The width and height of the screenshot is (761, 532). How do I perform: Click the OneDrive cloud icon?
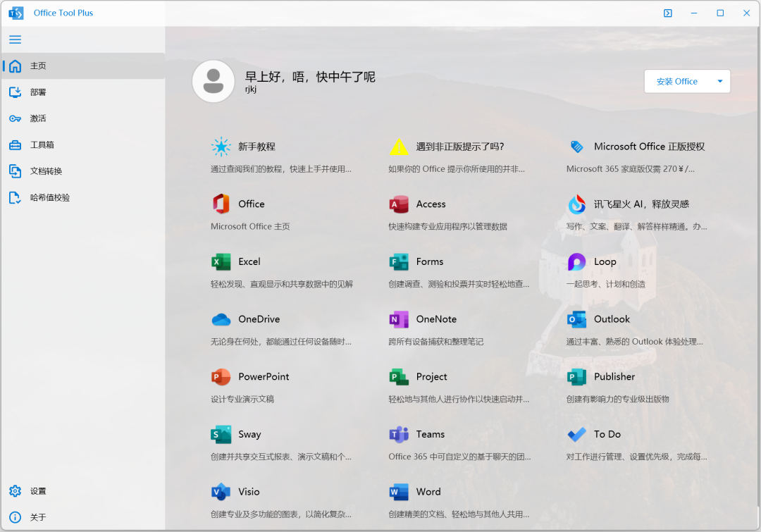(221, 319)
